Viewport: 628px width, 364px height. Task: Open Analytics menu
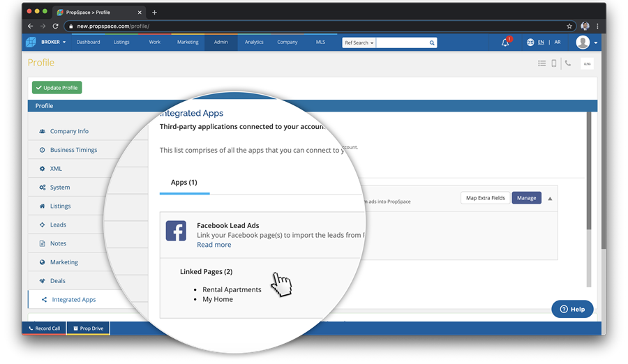[x=254, y=42]
